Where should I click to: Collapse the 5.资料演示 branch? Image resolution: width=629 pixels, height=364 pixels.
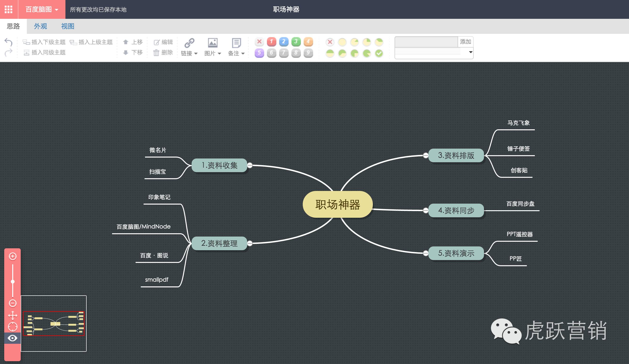click(426, 253)
